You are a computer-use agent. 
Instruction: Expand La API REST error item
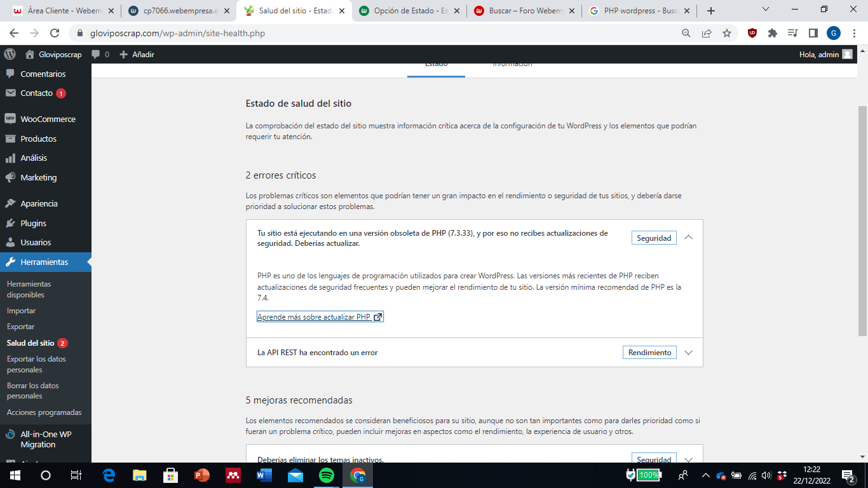pyautogui.click(x=688, y=353)
